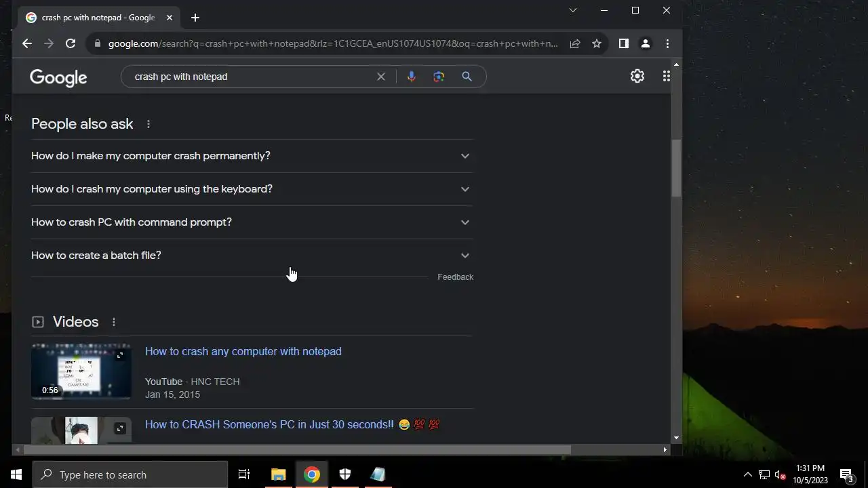This screenshot has width=868, height=488.
Task: Clear the Google search box text
Action: coord(381,77)
